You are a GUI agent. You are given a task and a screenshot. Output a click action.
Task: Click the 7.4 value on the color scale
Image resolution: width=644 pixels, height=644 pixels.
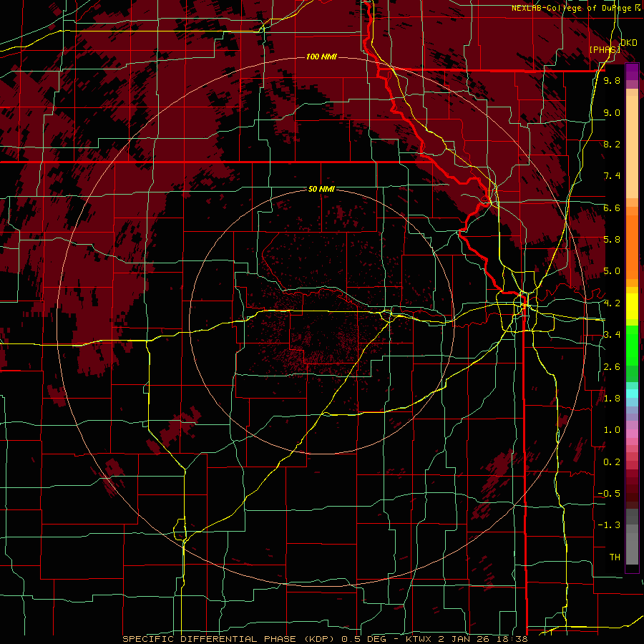point(612,176)
